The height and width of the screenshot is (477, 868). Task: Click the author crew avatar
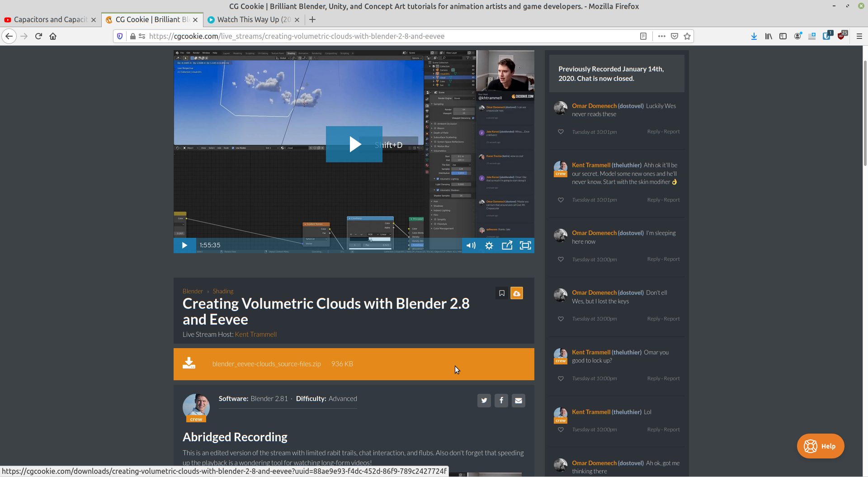(196, 407)
